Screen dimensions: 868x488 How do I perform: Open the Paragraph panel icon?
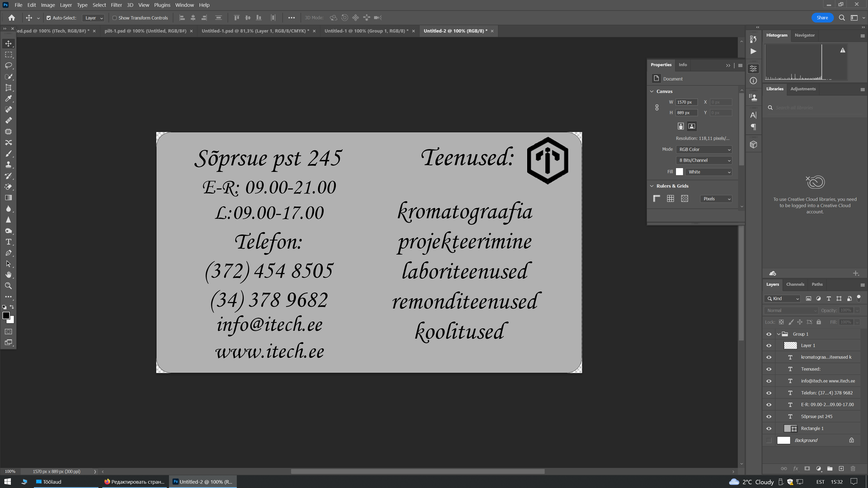pos(754,127)
